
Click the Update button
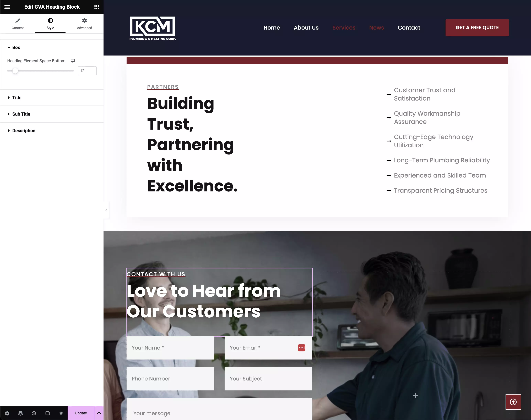pyautogui.click(x=81, y=413)
